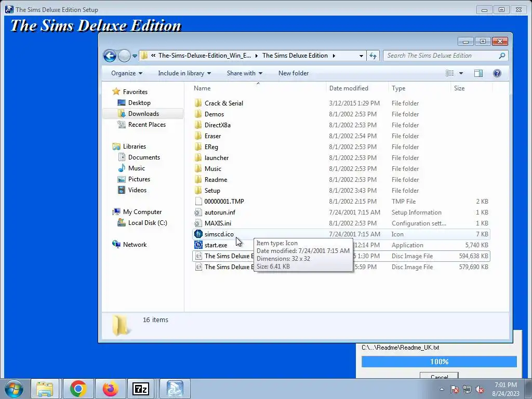This screenshot has width=532, height=399.
Task: Select Downloads in the navigation pane
Action: [143, 114]
